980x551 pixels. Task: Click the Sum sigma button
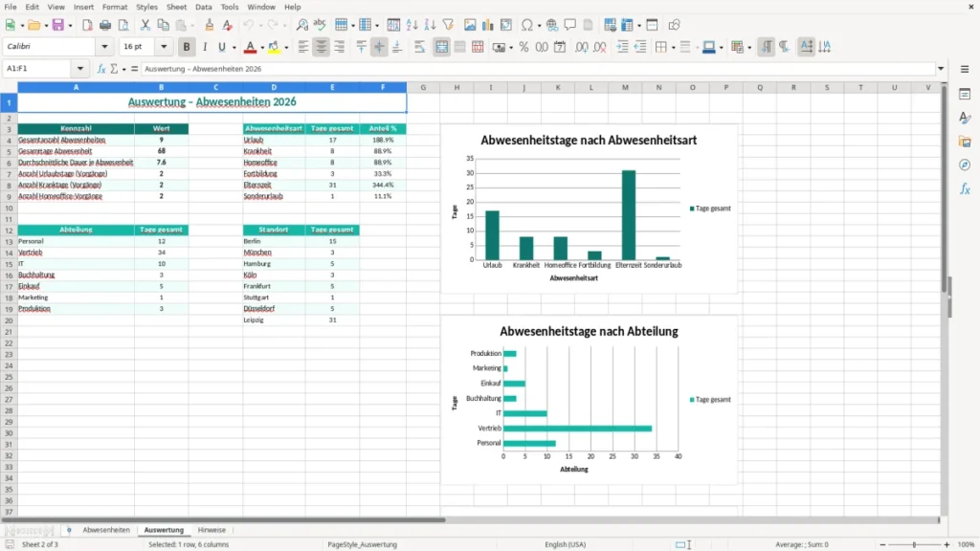[x=115, y=69]
